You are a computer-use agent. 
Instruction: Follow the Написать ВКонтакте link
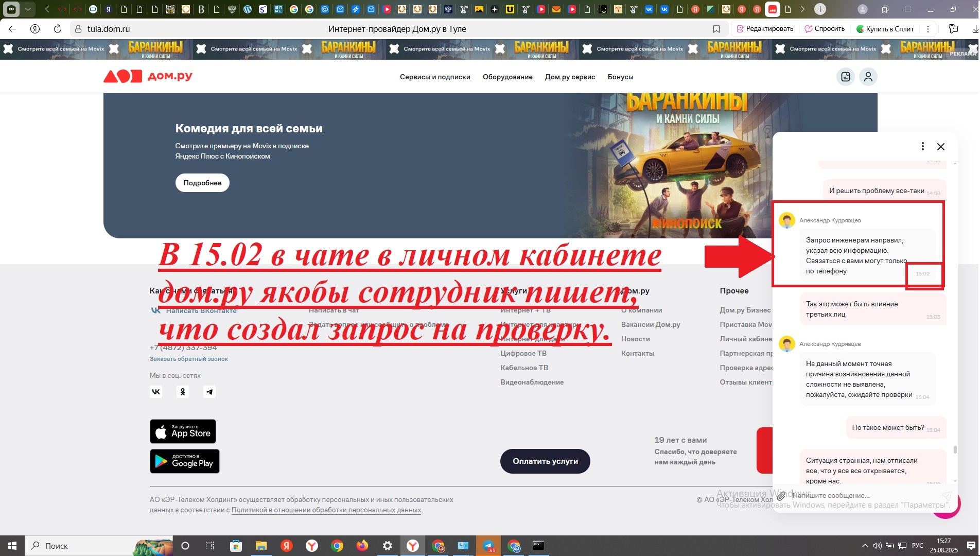click(x=201, y=310)
